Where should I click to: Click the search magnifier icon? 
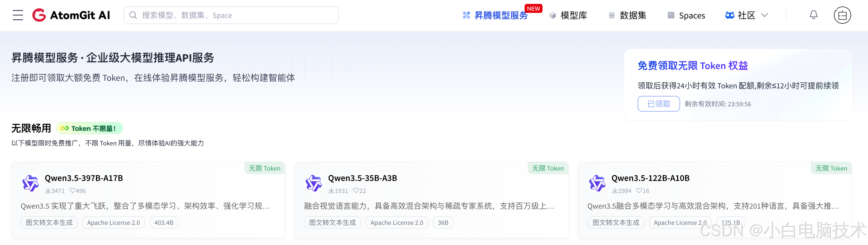[133, 15]
